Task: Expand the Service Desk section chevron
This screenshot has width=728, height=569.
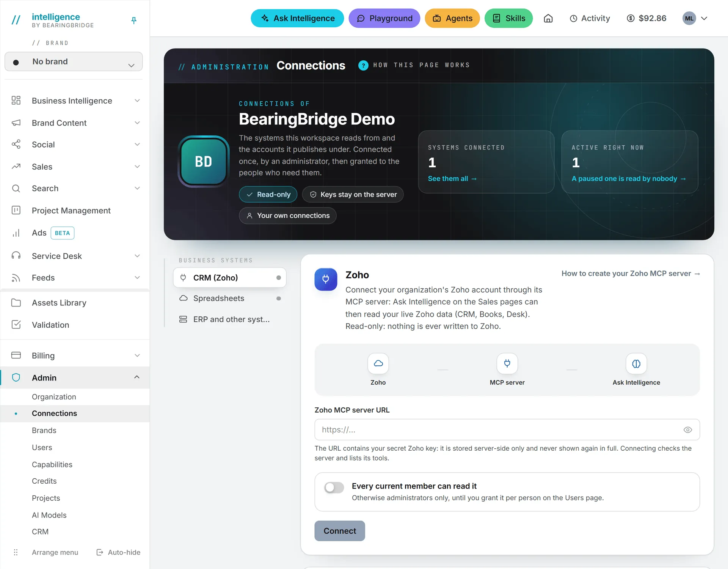Action: pyautogui.click(x=137, y=256)
